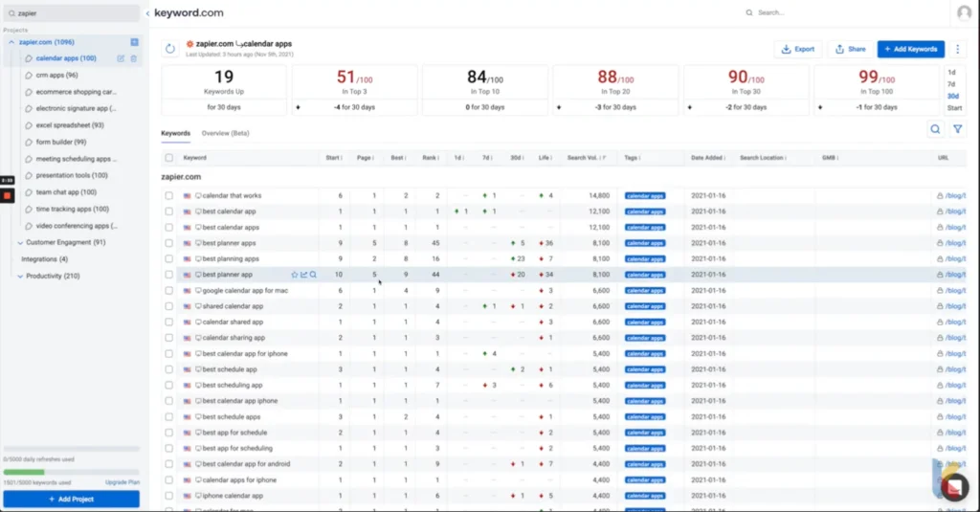The image size is (980, 512).
Task: Click the edit icon on calendar apps project
Action: 121,58
